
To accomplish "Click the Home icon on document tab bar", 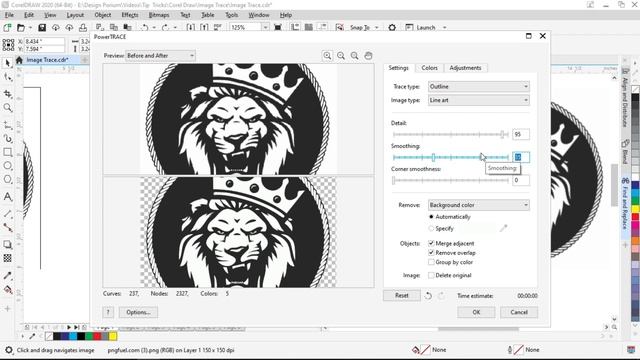I will (19, 60).
